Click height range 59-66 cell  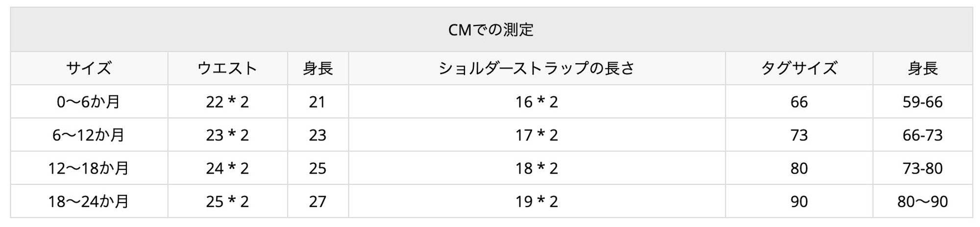tap(922, 102)
